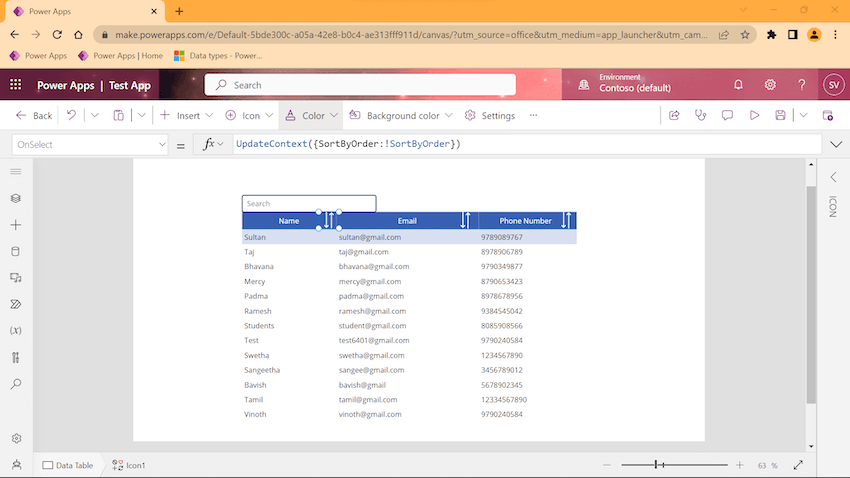Click the sort icon in Phone Number column
Image resolution: width=850 pixels, height=478 pixels.
[x=566, y=220]
